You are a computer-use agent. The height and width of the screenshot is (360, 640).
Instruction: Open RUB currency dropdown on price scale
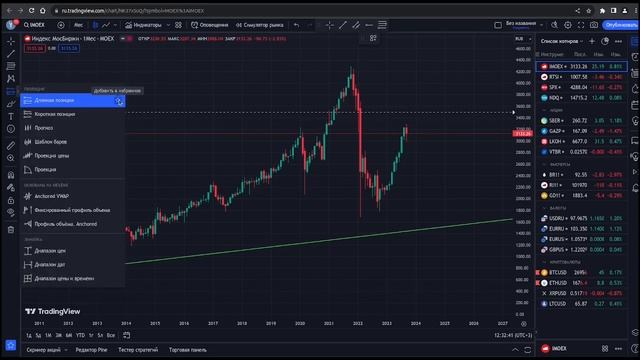pyautogui.click(x=523, y=39)
